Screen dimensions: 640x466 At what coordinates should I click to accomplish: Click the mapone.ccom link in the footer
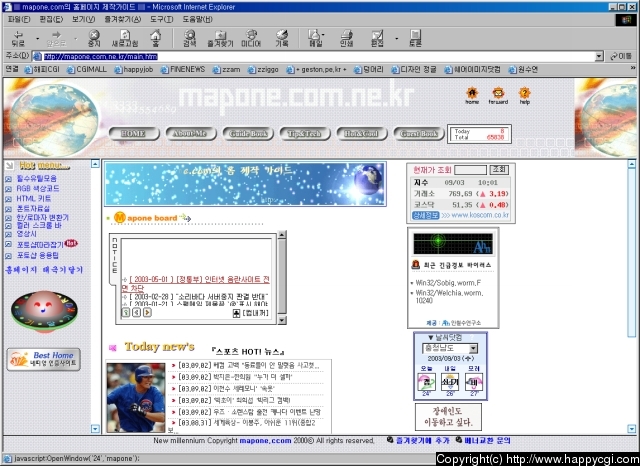coord(265,441)
